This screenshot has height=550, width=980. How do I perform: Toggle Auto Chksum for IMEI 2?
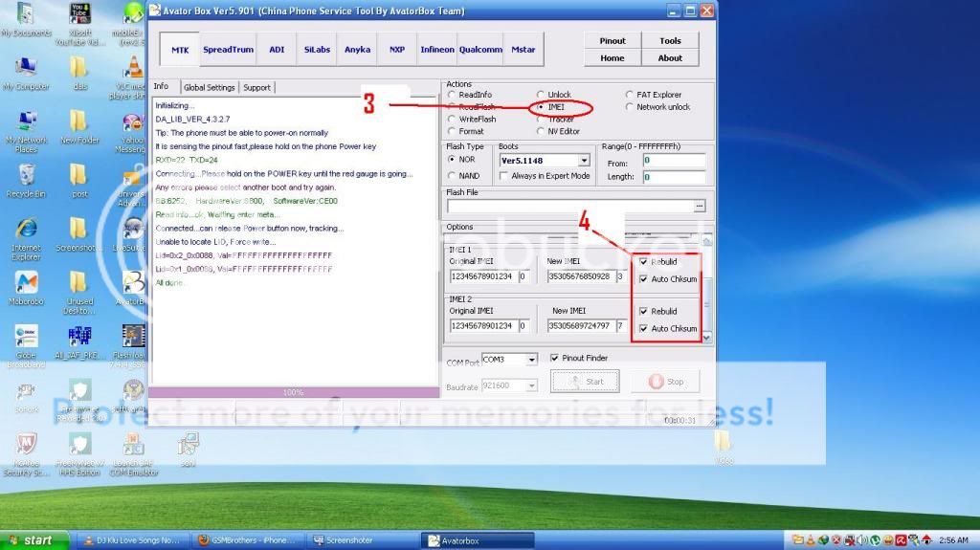[644, 328]
